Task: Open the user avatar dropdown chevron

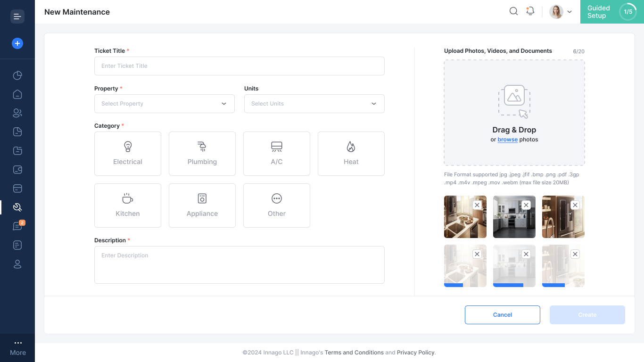Action: tap(570, 12)
